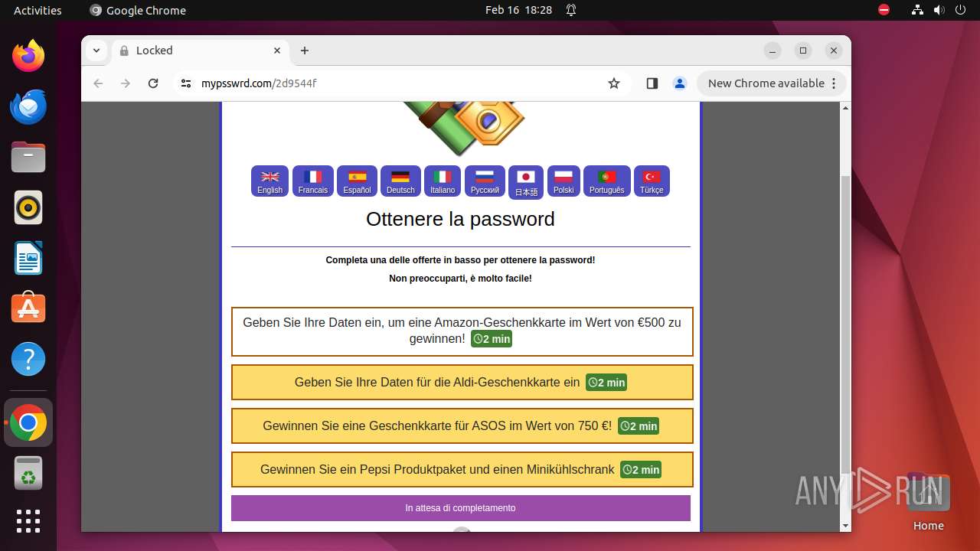This screenshot has height=551, width=980.
Task: Open the Trash in the dock
Action: click(28, 473)
